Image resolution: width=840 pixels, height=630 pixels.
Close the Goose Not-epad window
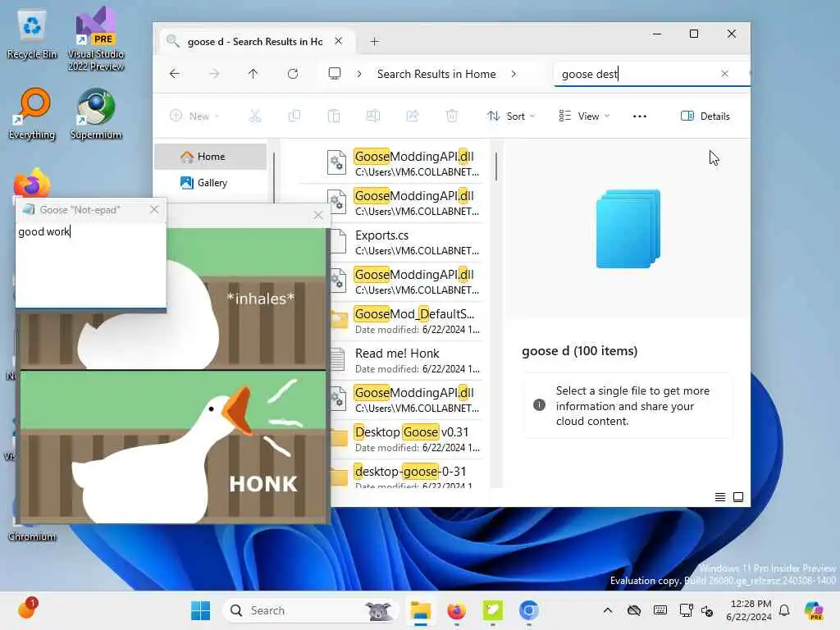[154, 209]
